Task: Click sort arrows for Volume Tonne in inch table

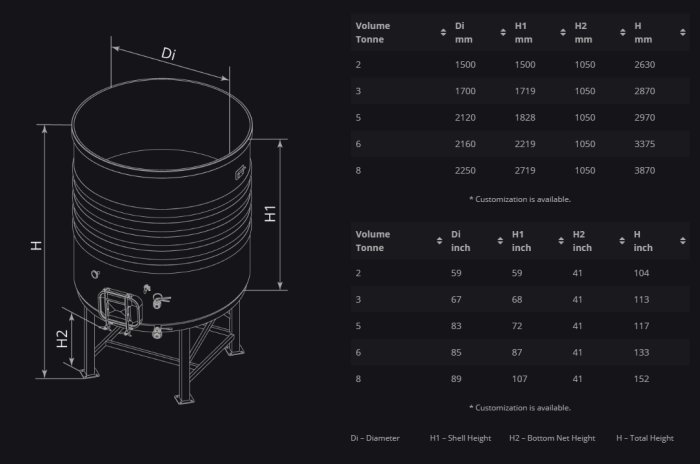Action: click(440, 241)
